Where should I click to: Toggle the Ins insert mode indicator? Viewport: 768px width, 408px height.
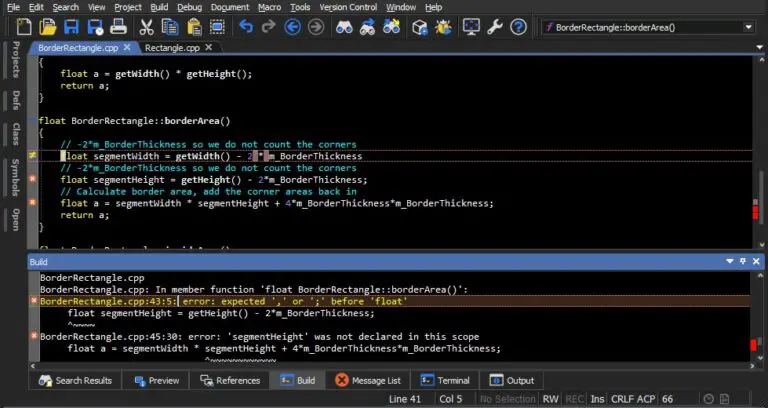(598, 399)
